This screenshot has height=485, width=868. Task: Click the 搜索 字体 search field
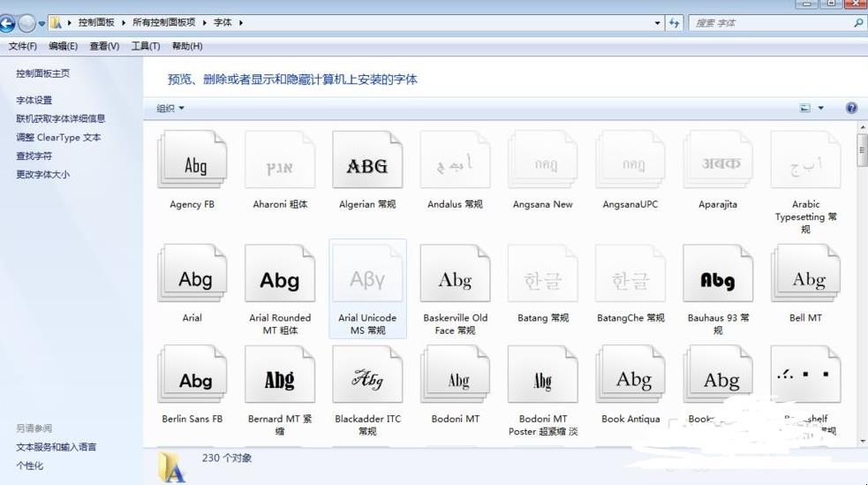click(768, 23)
